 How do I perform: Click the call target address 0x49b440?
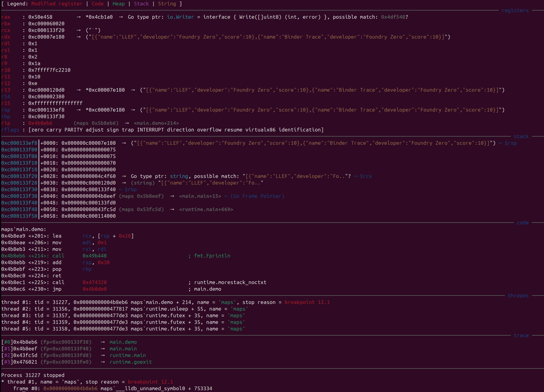pyautogui.click(x=94, y=256)
